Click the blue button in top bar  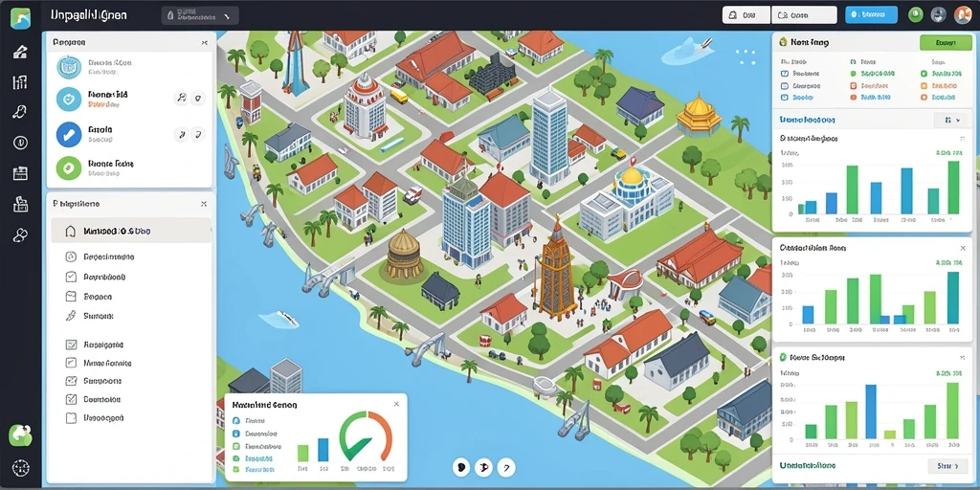click(871, 15)
